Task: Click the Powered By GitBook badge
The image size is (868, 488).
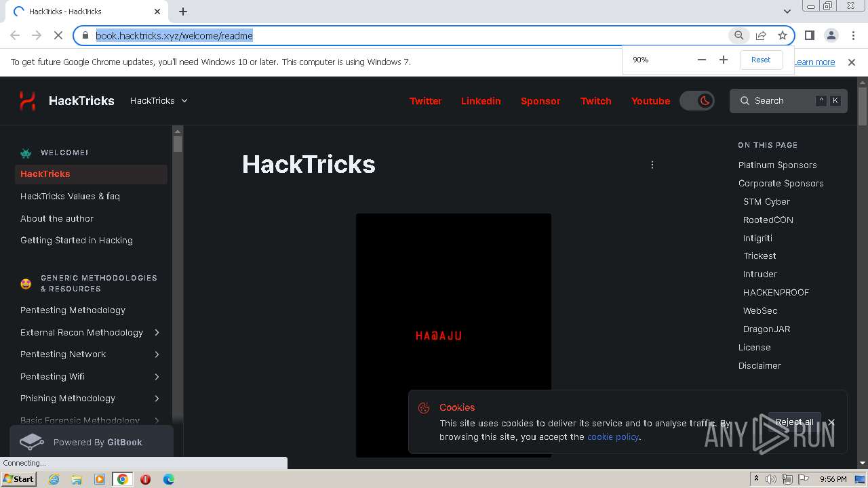Action: click(91, 442)
